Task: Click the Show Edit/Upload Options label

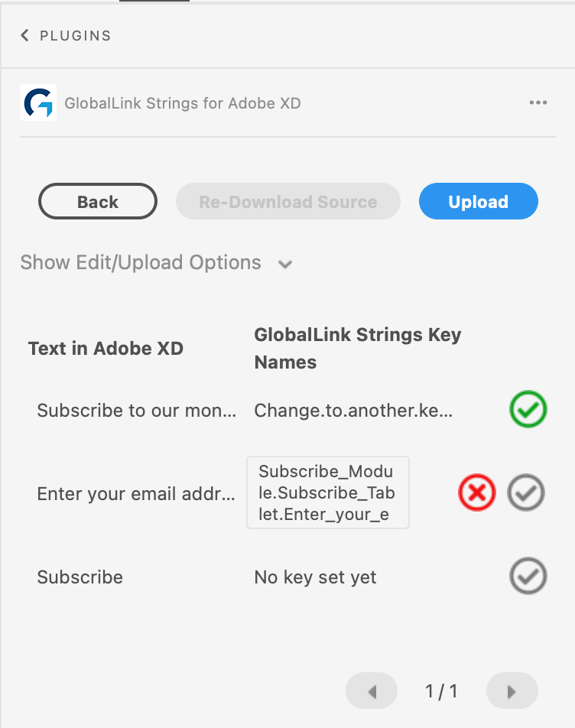Action: [141, 262]
